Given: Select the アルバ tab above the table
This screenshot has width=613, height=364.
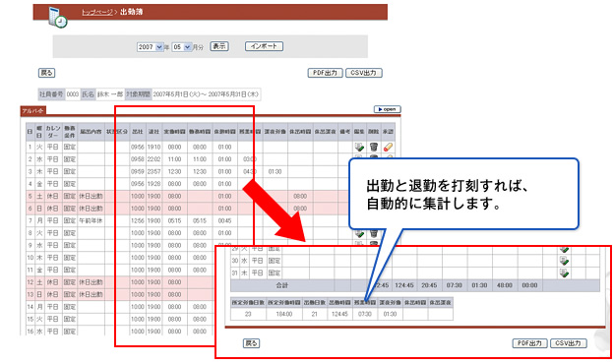Looking at the screenshot, I should [x=32, y=110].
